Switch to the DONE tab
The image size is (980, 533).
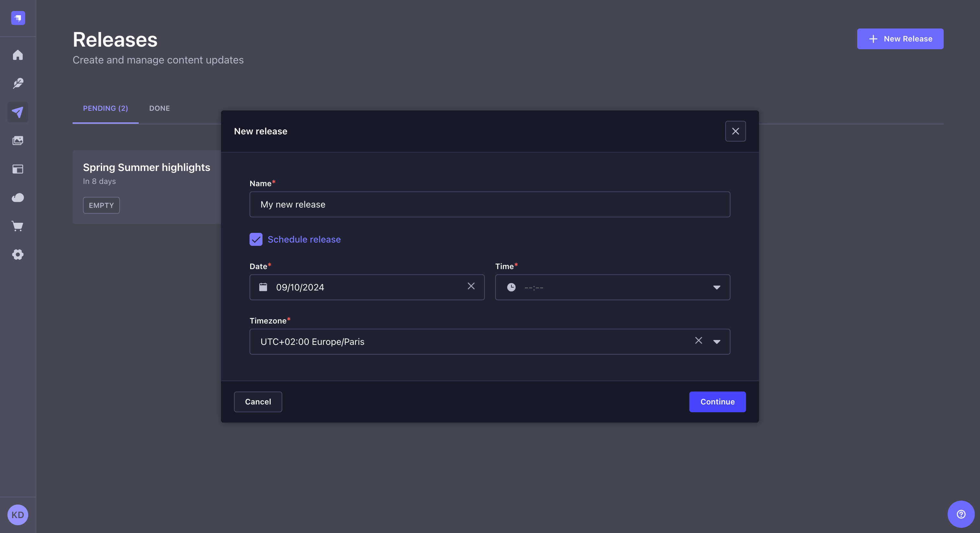(159, 108)
